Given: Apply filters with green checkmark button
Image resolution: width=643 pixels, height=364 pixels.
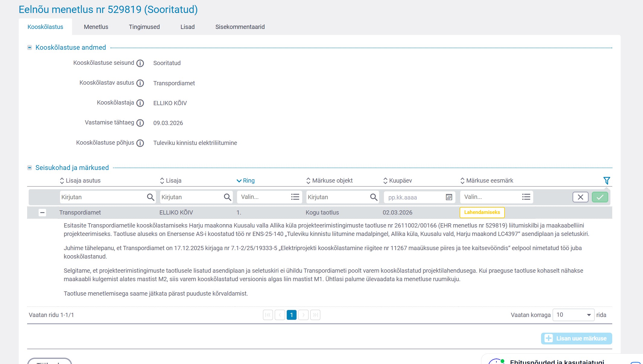Looking at the screenshot, I should (600, 197).
